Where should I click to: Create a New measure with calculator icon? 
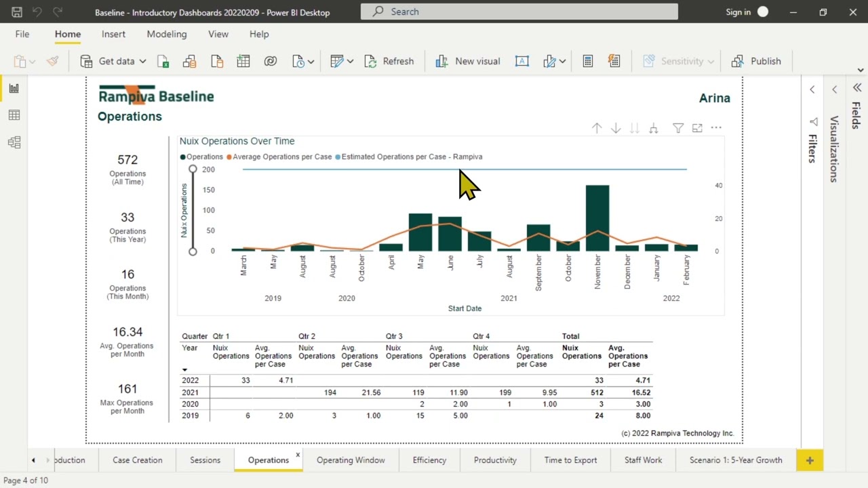click(x=588, y=61)
